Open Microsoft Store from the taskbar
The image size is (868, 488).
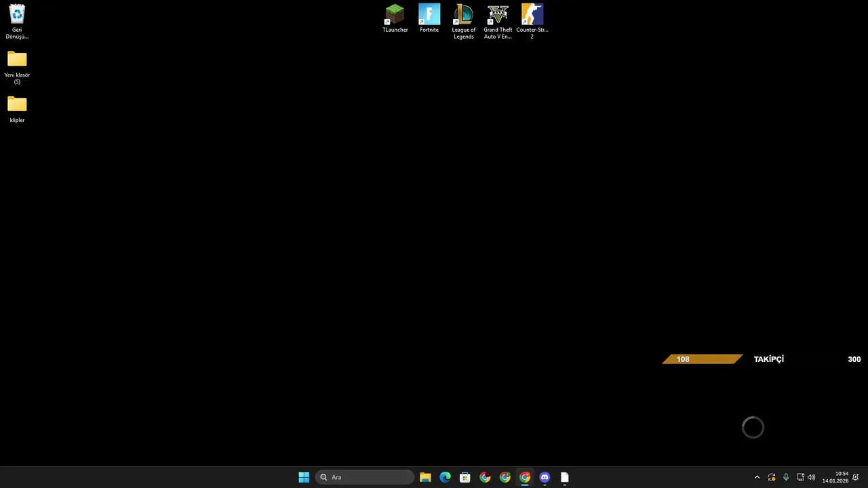pos(465,477)
